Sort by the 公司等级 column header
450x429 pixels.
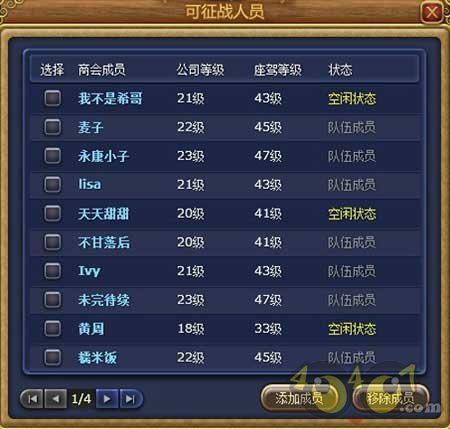pyautogui.click(x=200, y=70)
